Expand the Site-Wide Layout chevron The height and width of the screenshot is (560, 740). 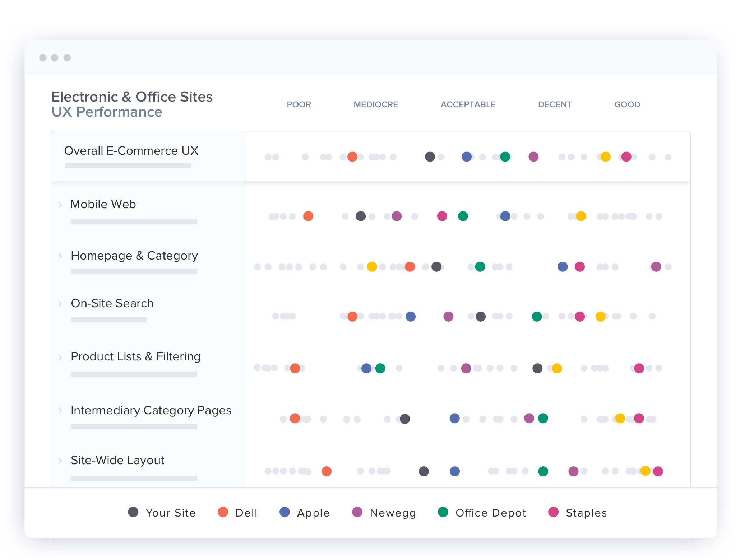tap(60, 461)
